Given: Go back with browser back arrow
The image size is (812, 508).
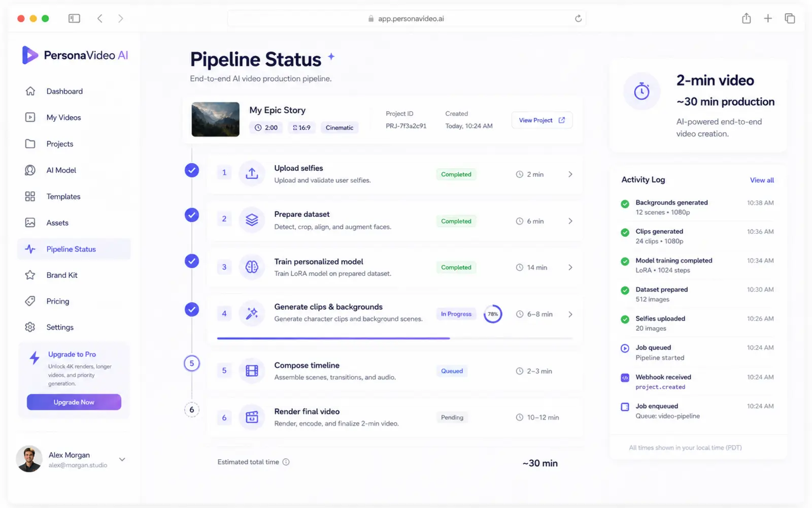Looking at the screenshot, I should (x=100, y=18).
